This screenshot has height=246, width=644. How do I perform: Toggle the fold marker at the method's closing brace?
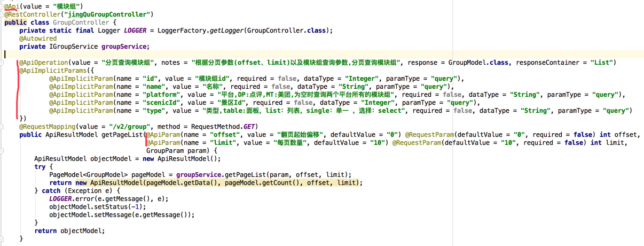tap(2, 239)
